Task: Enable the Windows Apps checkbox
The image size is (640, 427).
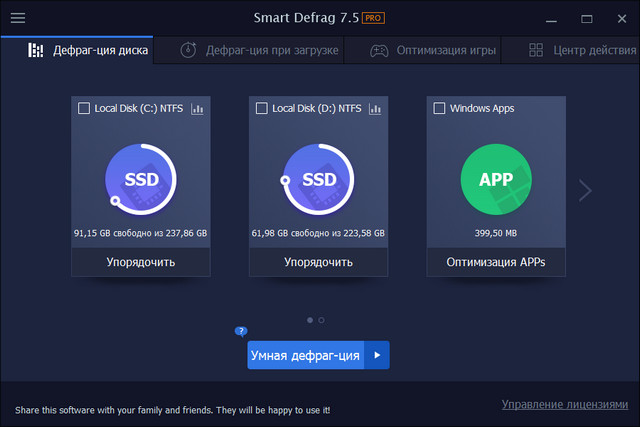Action: point(440,108)
